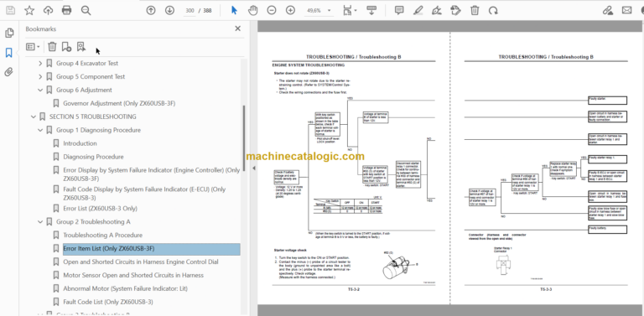
Task: Expand Group 4 Excavator Test
Action: click(40, 64)
